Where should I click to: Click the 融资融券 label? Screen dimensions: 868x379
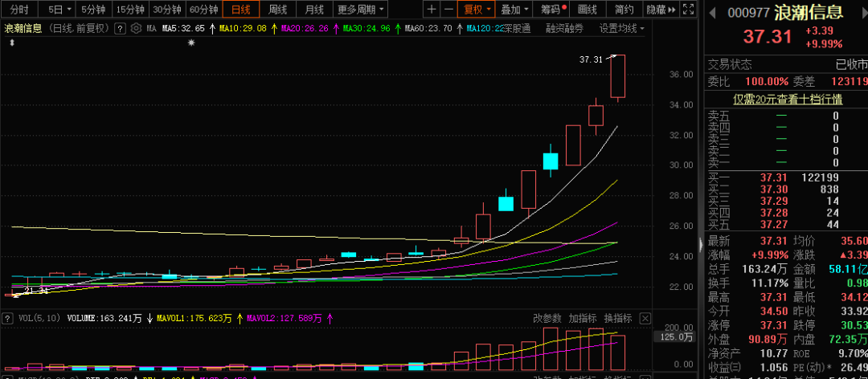tap(564, 28)
